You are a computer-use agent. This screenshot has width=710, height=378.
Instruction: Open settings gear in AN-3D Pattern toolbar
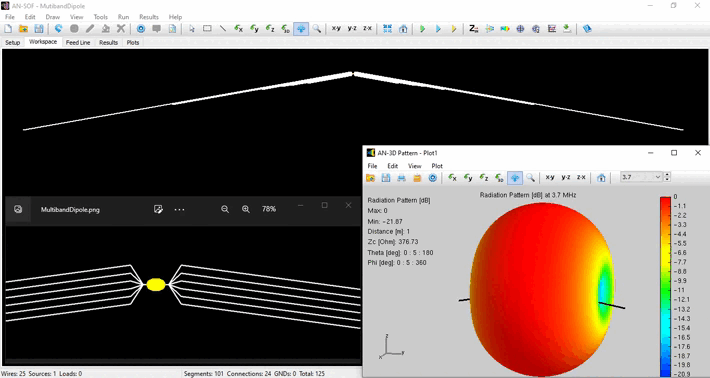click(432, 178)
